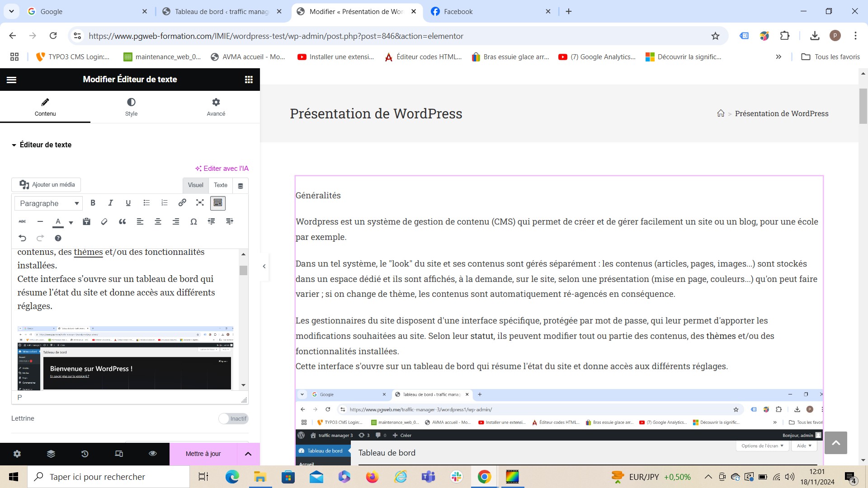Click Mettre à jour button
Viewport: 868px width, 488px height.
(203, 454)
